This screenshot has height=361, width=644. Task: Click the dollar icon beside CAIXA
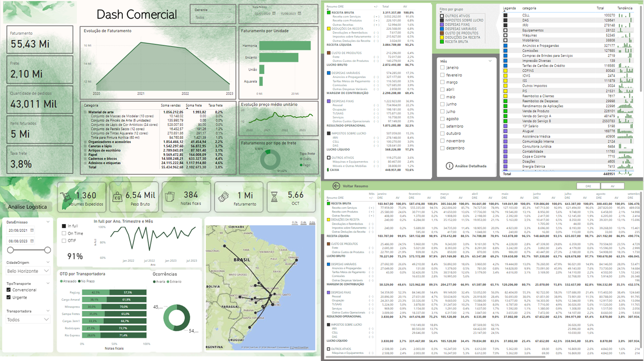coord(328,170)
